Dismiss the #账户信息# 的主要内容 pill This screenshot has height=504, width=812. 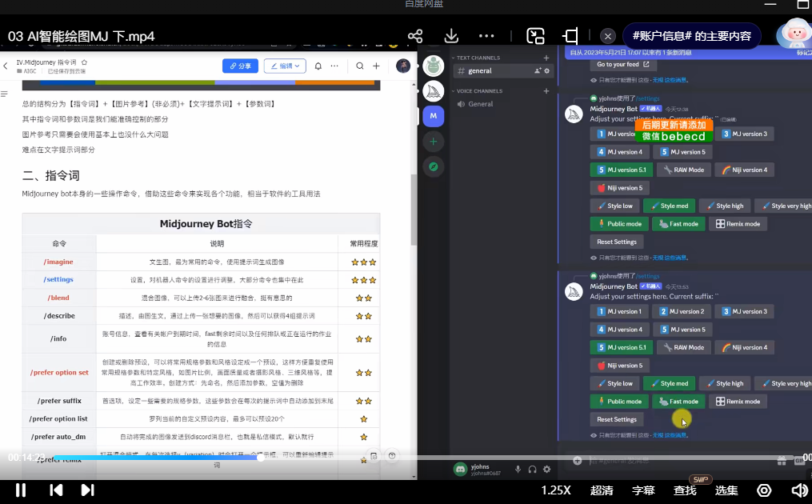coord(607,36)
